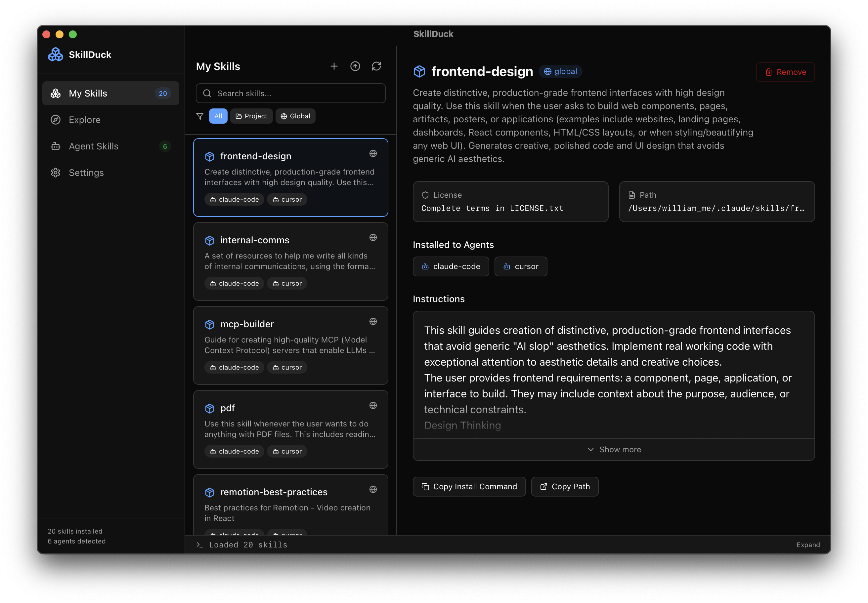The height and width of the screenshot is (603, 868).
Task: Toggle the Project skills filter
Action: (251, 116)
